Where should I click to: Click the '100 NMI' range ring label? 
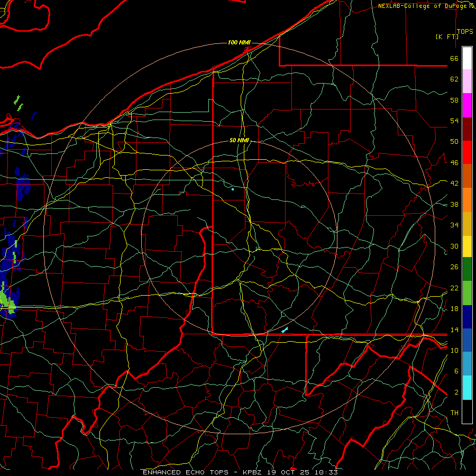pyautogui.click(x=239, y=42)
